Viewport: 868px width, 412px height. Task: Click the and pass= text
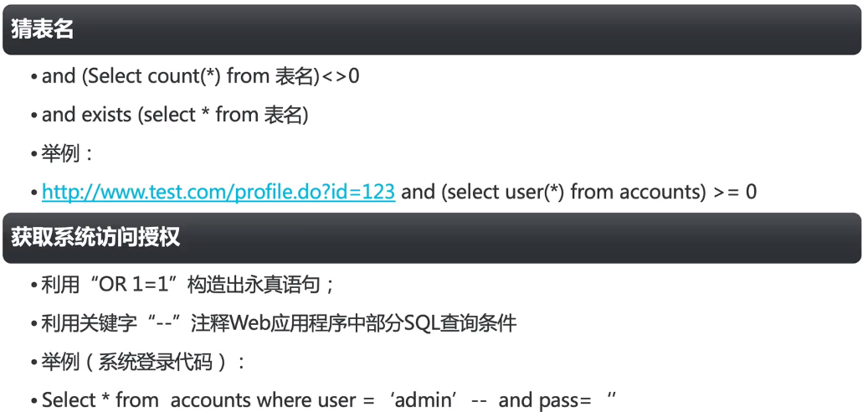545,400
